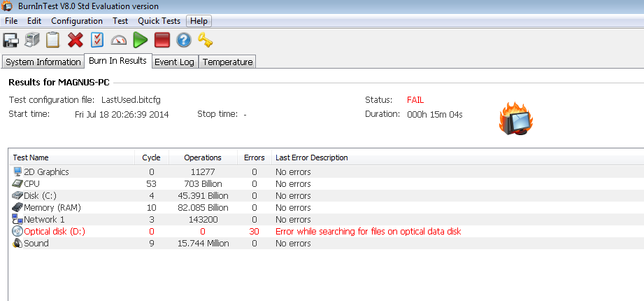This screenshot has width=644, height=301.
Task: Click the 45.391 Billion operations value
Action: click(203, 196)
